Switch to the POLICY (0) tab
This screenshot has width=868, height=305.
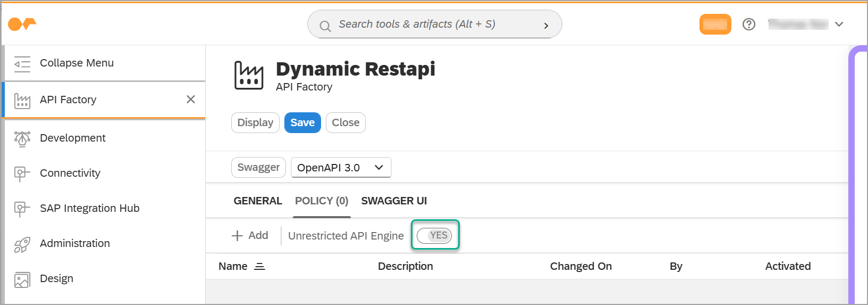(322, 201)
